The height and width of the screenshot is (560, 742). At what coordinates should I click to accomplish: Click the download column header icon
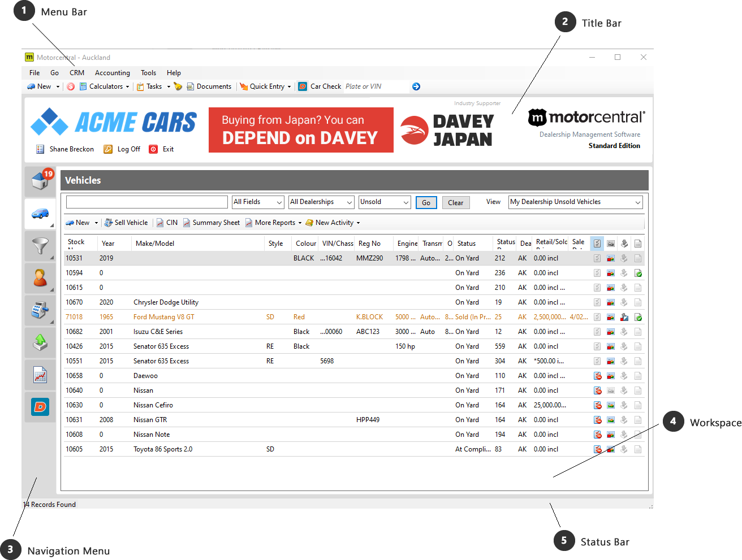624,244
